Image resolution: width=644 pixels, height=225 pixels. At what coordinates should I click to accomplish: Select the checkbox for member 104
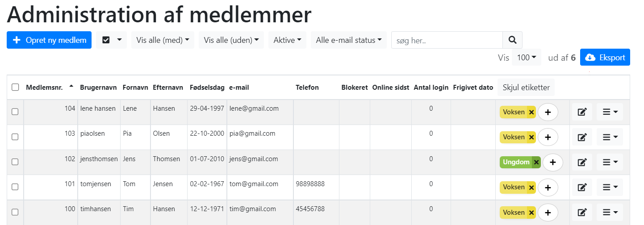(15, 112)
